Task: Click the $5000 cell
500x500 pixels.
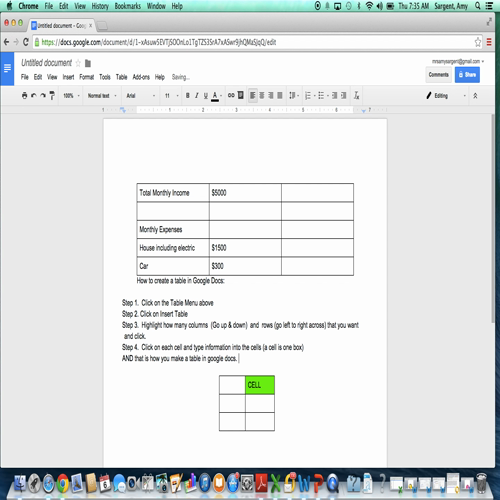Action: (245, 193)
